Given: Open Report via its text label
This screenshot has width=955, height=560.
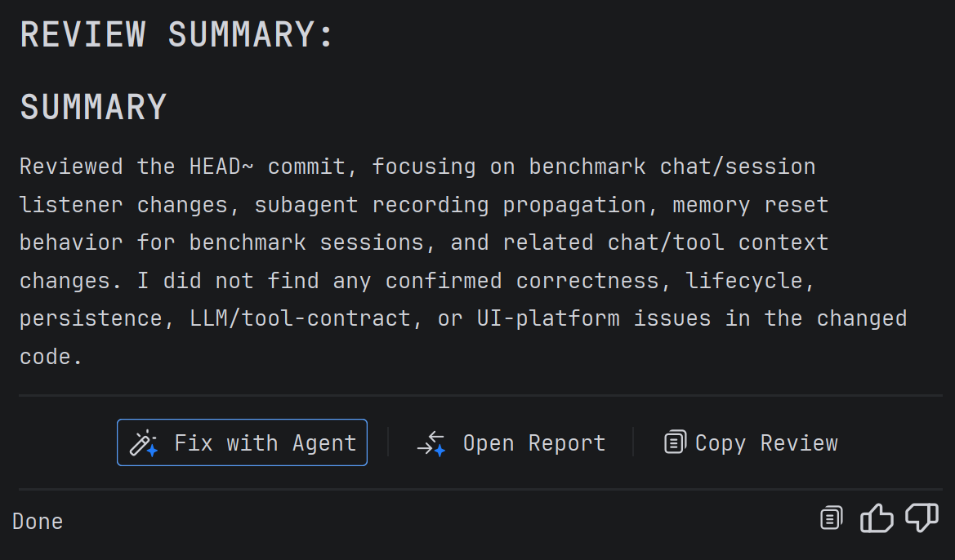Looking at the screenshot, I should [x=534, y=443].
